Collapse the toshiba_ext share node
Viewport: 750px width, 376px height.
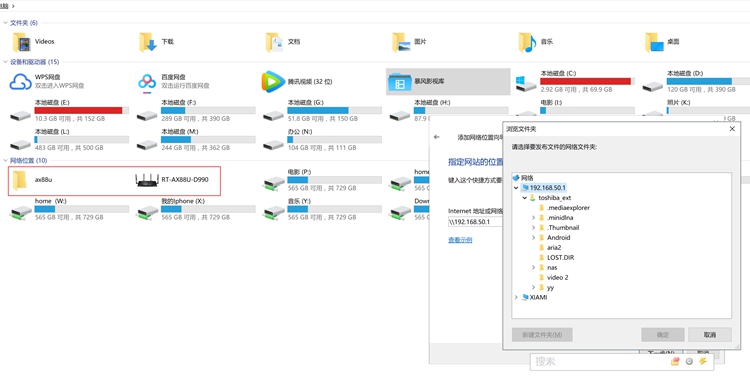click(525, 198)
